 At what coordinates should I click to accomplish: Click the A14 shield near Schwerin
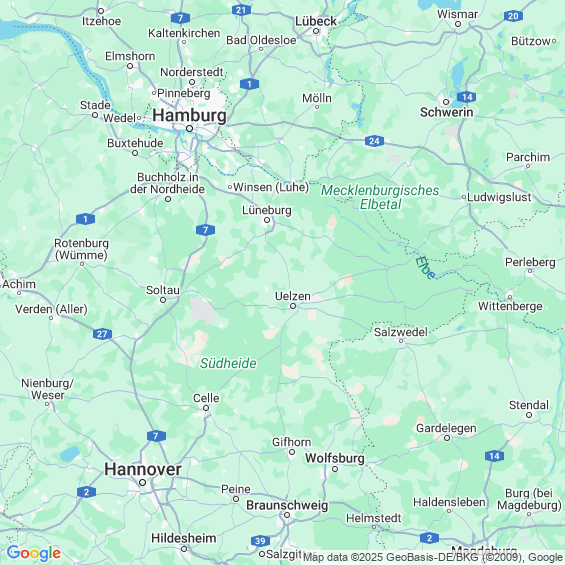(467, 97)
